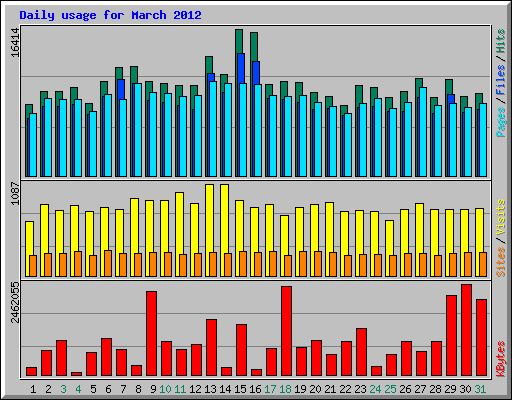Click the green hits bar for day 16

[x=254, y=47]
